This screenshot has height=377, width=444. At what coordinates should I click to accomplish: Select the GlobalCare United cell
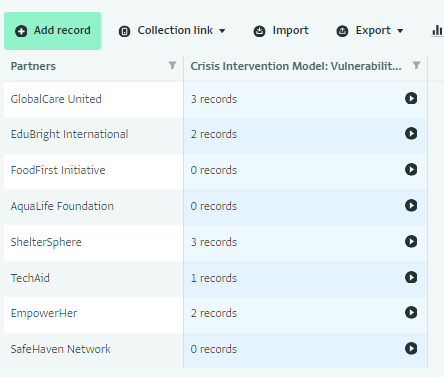(94, 100)
